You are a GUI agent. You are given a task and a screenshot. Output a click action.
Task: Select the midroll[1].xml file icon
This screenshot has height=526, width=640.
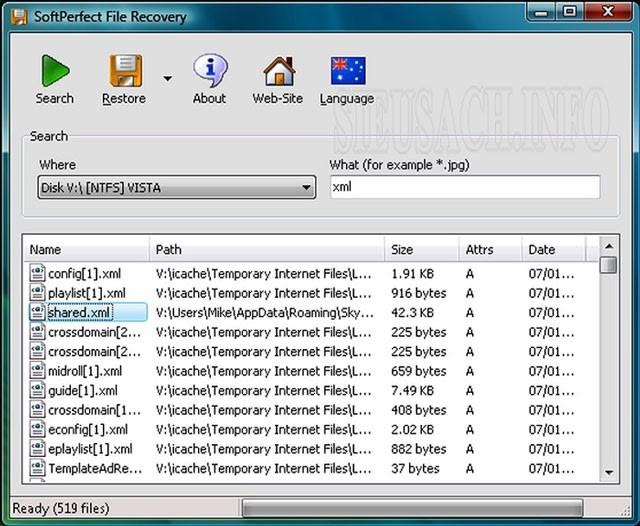point(37,371)
